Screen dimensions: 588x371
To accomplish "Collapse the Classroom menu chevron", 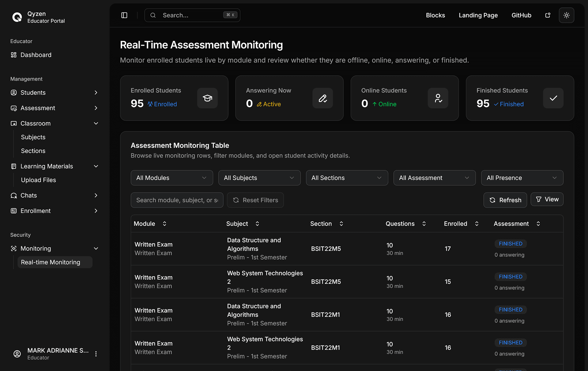I will (x=96, y=123).
